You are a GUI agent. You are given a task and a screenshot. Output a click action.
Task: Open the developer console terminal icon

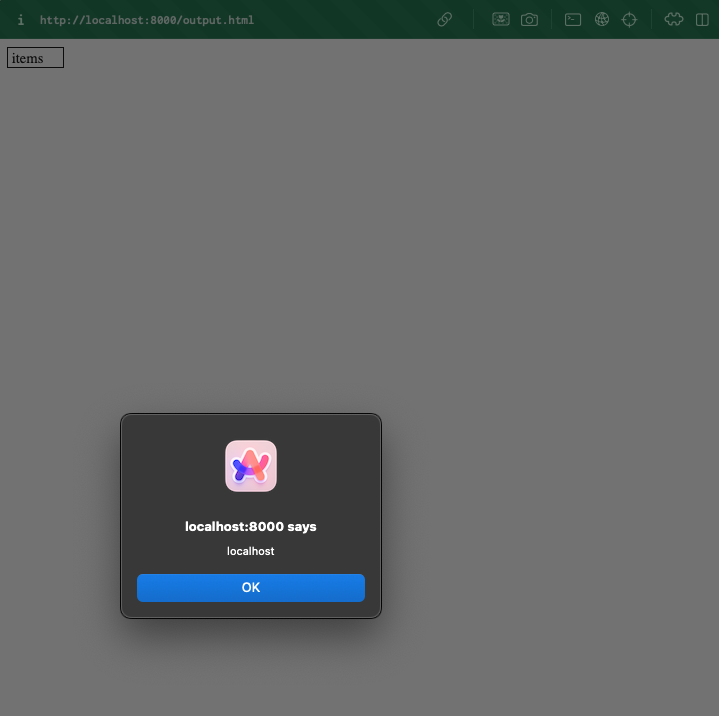[573, 20]
